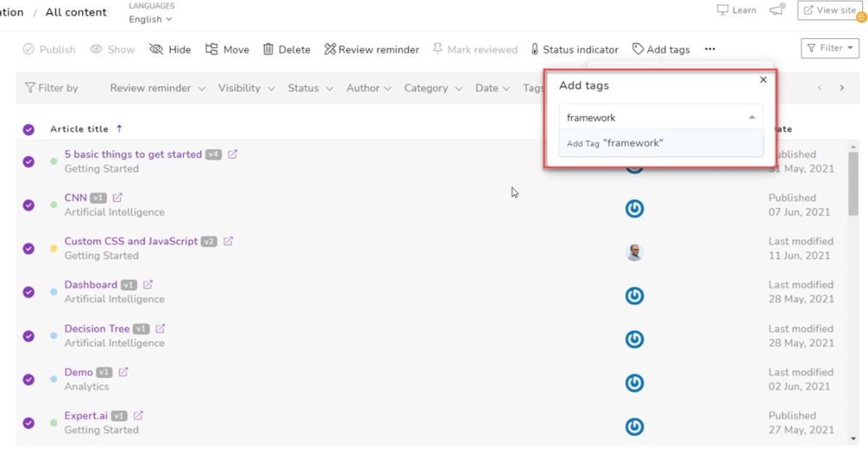Show hidden articles via the Show icon
Screen dimensions: 868x454
click(112, 49)
